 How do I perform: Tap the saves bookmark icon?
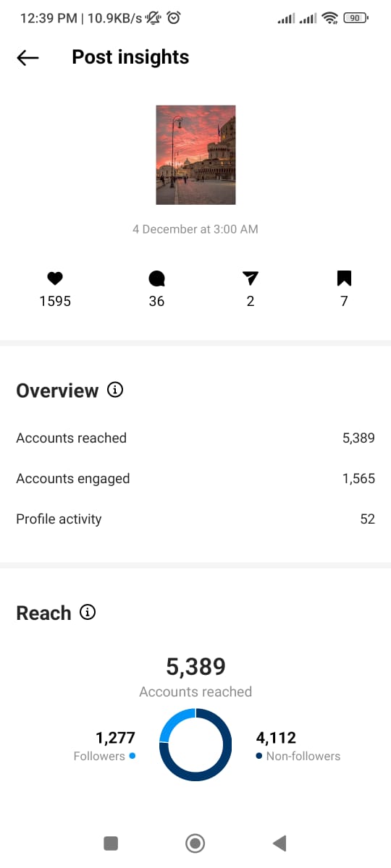344,278
